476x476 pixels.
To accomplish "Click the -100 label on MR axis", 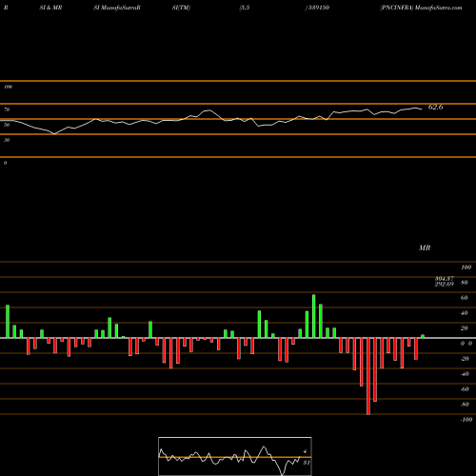I will click(466, 420).
